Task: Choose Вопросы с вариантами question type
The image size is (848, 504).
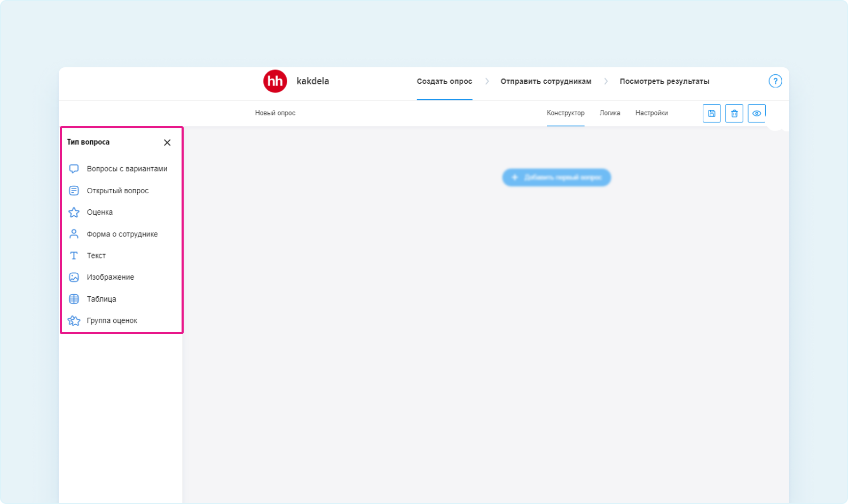Action: pyautogui.click(x=127, y=169)
